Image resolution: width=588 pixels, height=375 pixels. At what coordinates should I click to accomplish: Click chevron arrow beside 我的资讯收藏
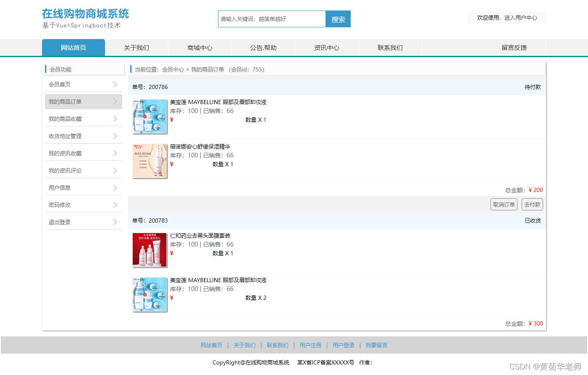point(115,153)
